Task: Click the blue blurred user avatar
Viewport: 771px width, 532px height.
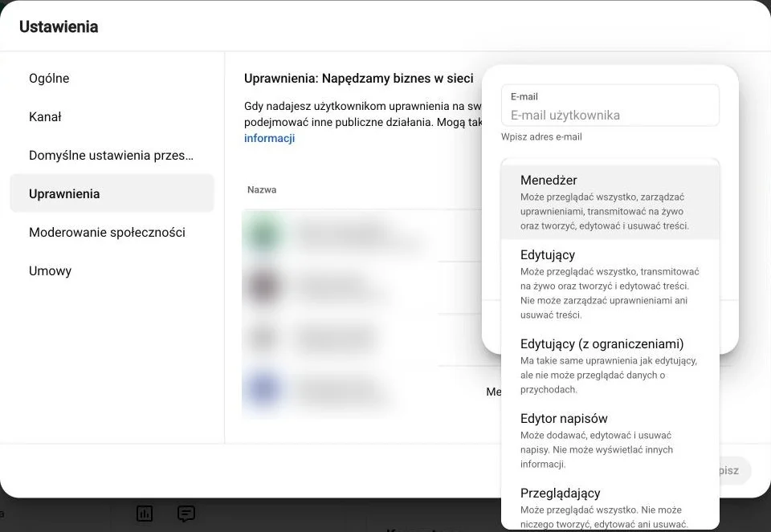Action: 263,388
